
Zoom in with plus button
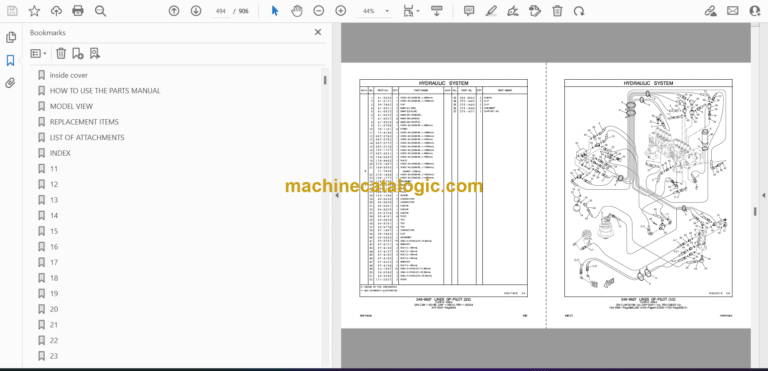tap(341, 11)
